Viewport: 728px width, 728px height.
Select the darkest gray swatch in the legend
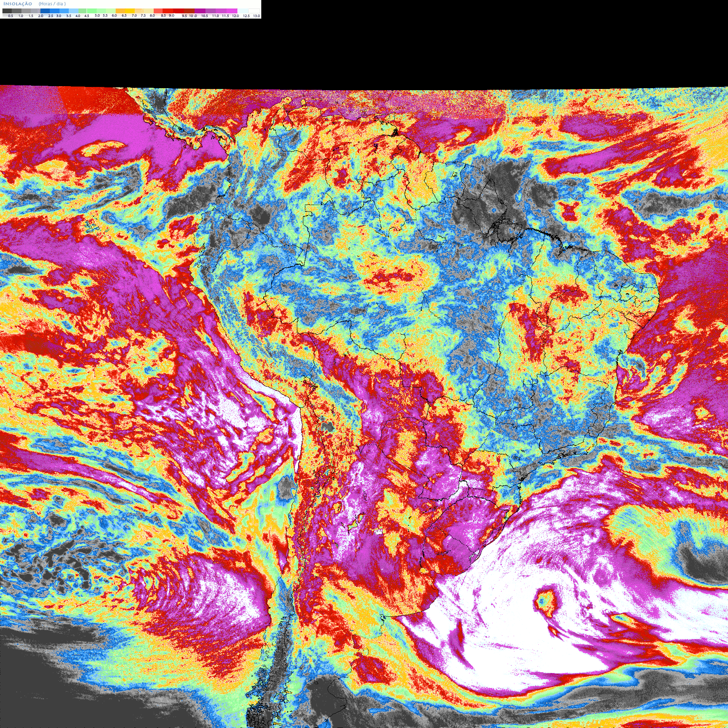click(x=7, y=11)
